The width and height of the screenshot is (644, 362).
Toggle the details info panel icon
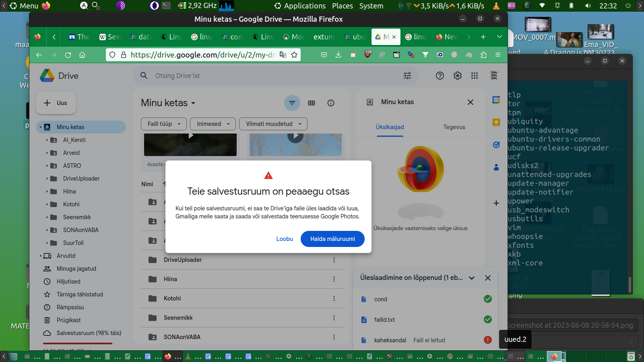[x=331, y=103]
